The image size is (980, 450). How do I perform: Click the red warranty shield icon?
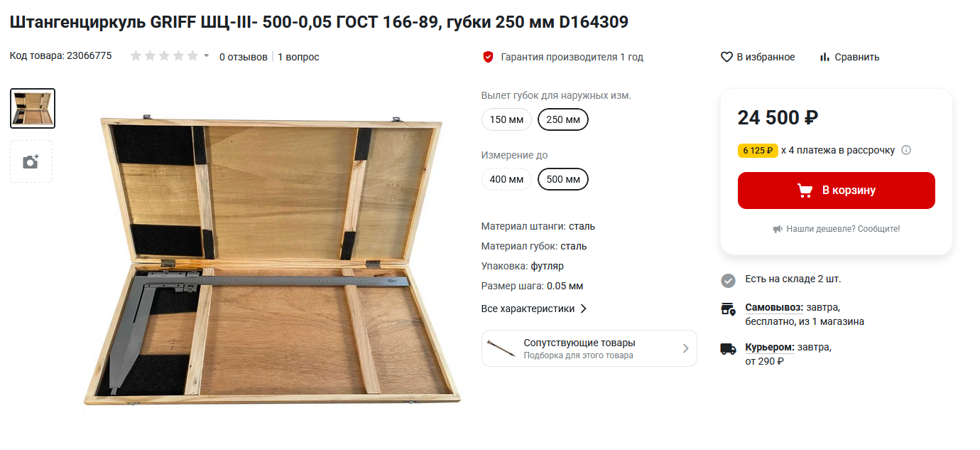coord(488,57)
